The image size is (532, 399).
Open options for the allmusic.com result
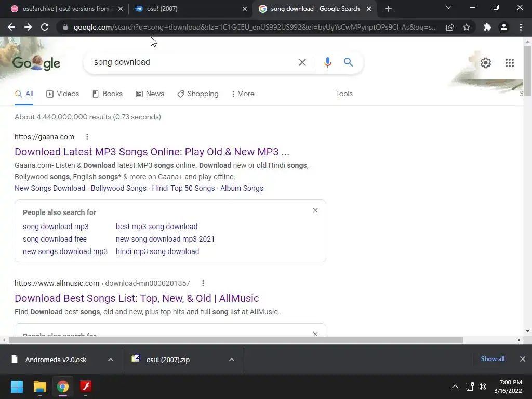tap(203, 283)
